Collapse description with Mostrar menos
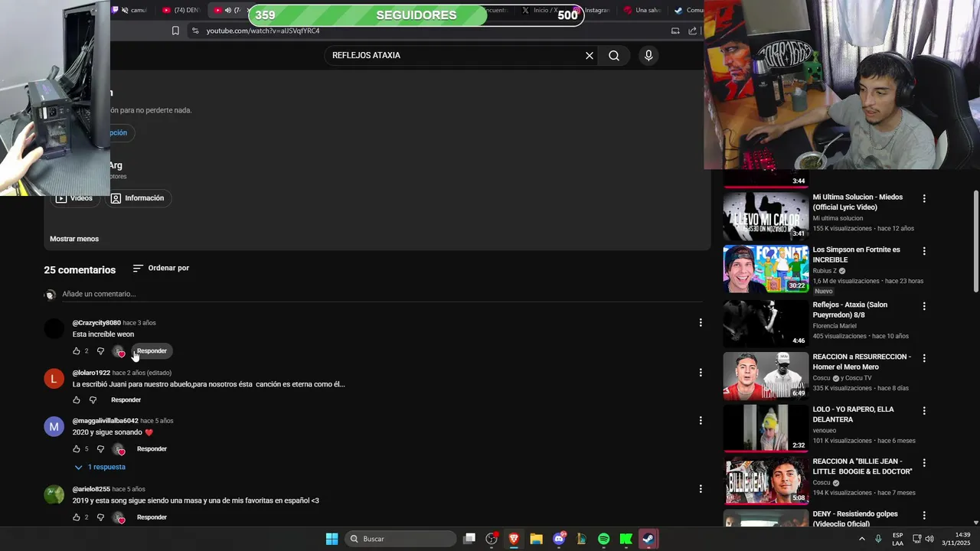The width and height of the screenshot is (980, 551). [x=74, y=239]
